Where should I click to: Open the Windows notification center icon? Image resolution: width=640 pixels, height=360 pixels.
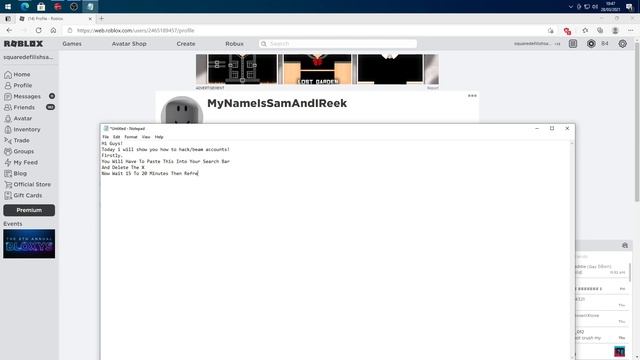[629, 7]
